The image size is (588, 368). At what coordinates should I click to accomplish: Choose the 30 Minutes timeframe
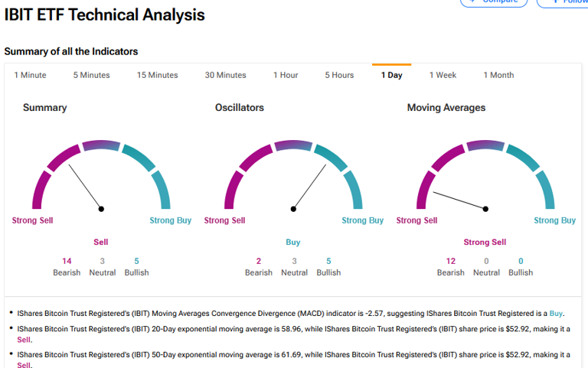[225, 75]
